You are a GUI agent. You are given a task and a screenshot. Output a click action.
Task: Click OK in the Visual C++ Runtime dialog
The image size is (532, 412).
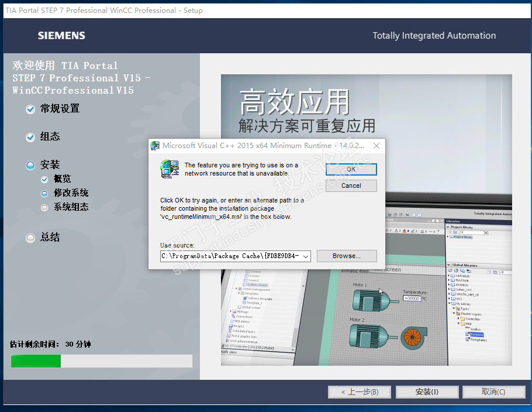pyautogui.click(x=351, y=169)
